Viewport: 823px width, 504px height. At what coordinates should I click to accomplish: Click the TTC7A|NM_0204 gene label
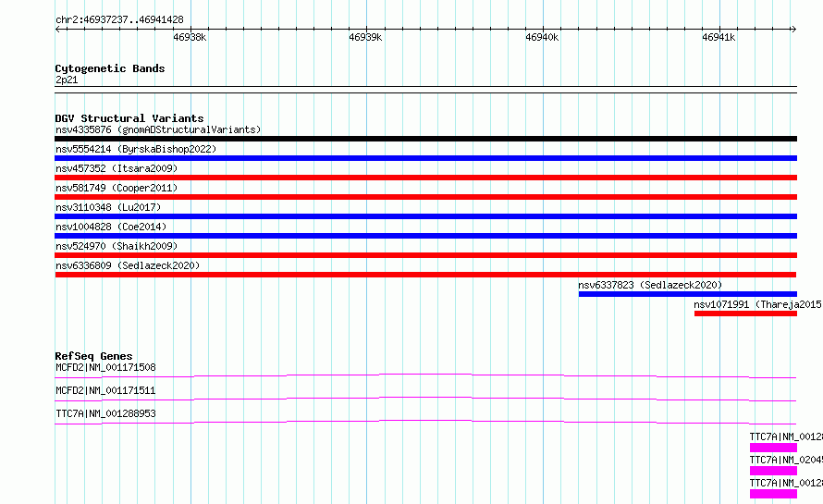click(786, 460)
